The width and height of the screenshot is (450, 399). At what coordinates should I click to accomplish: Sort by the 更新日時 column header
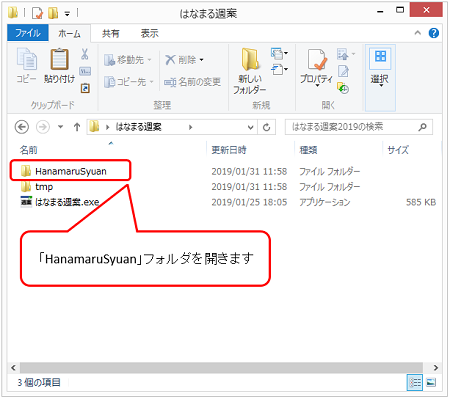pos(229,150)
